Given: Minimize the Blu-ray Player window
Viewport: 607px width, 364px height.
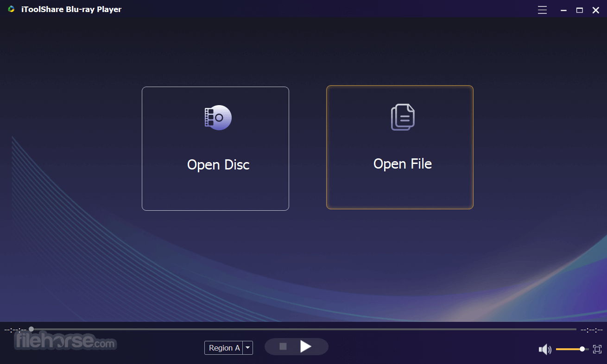Looking at the screenshot, I should [564, 10].
